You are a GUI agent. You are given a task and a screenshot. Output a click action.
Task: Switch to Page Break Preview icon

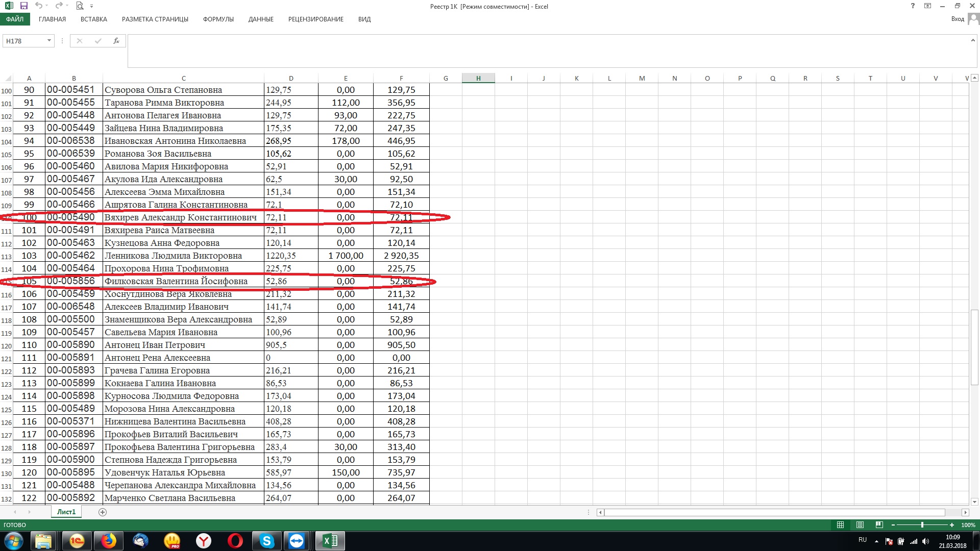[879, 525]
